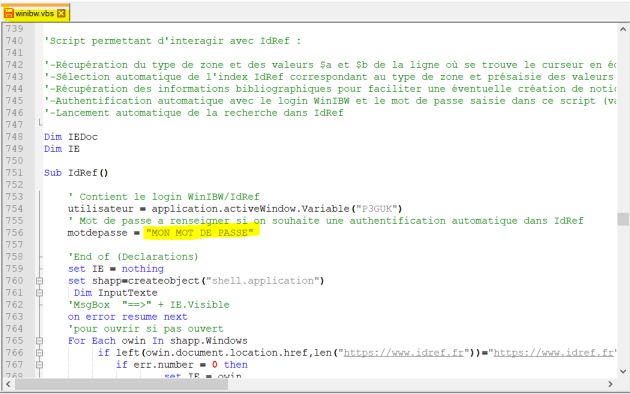
Task: Click the horizontal scrollbar right arrow
Action: (610, 384)
